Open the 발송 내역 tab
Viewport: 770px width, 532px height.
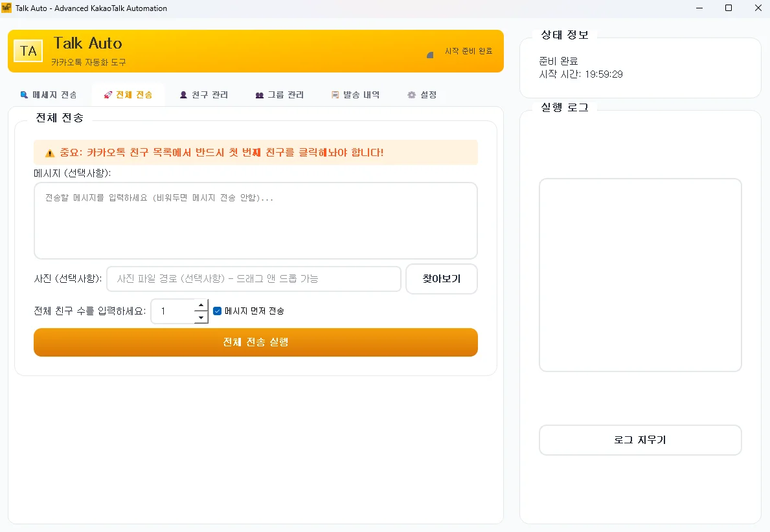[355, 94]
